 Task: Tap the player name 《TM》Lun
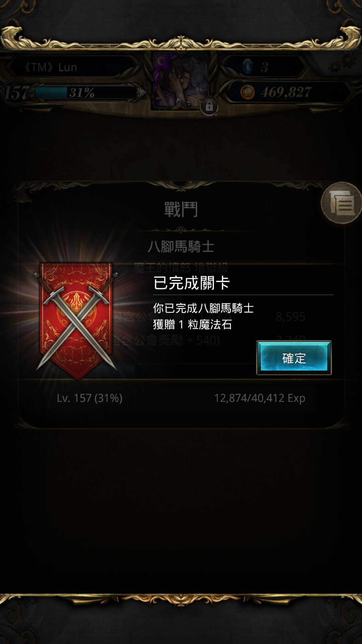click(50, 67)
